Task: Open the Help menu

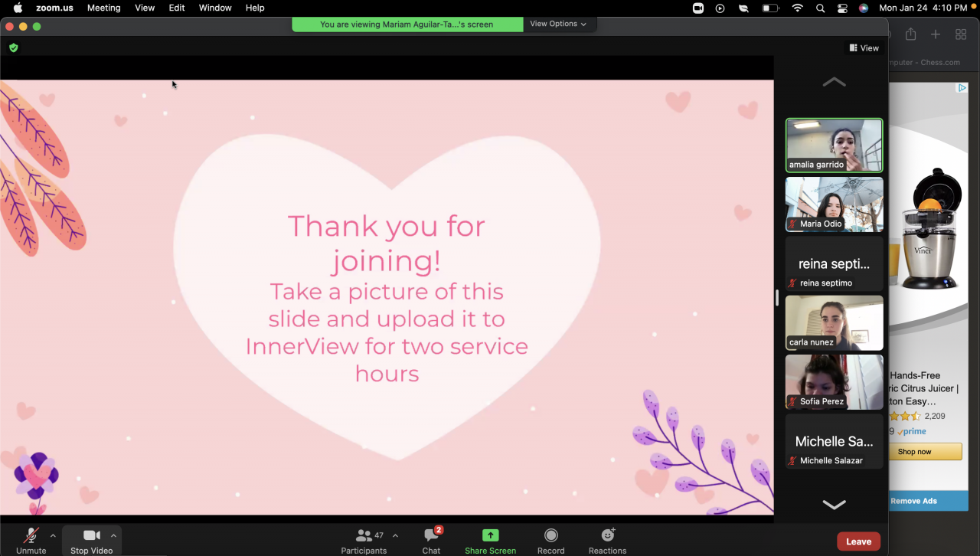Action: [255, 8]
